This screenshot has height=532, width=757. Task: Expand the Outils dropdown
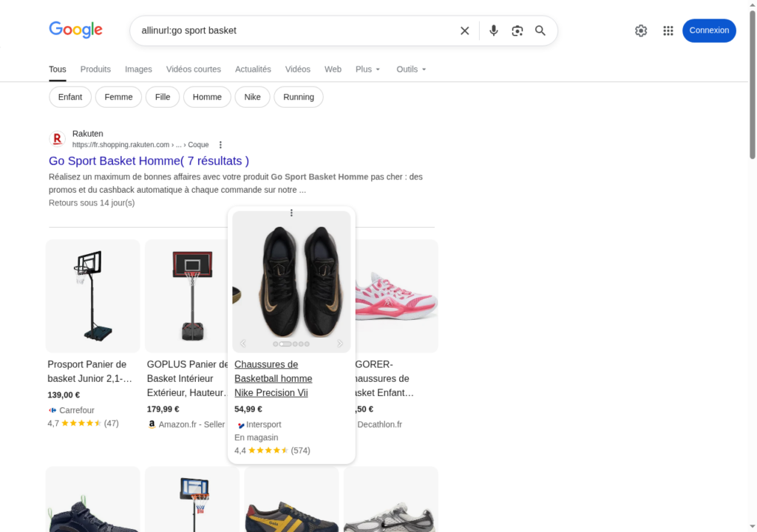pos(411,69)
